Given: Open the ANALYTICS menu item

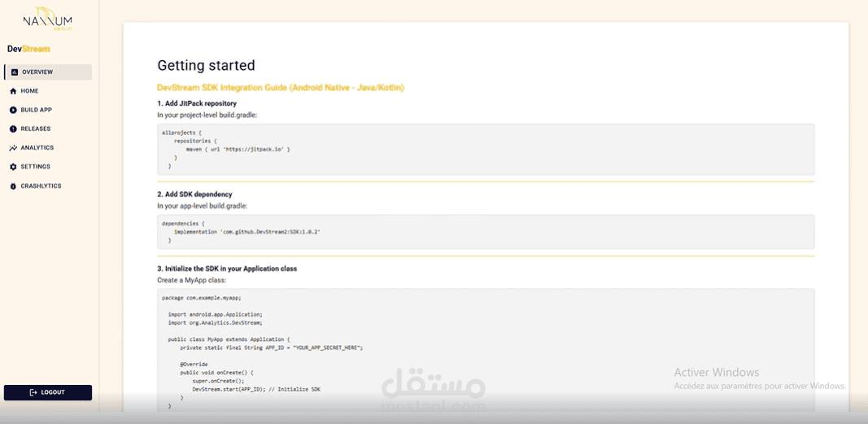Looking at the screenshot, I should tap(48, 148).
